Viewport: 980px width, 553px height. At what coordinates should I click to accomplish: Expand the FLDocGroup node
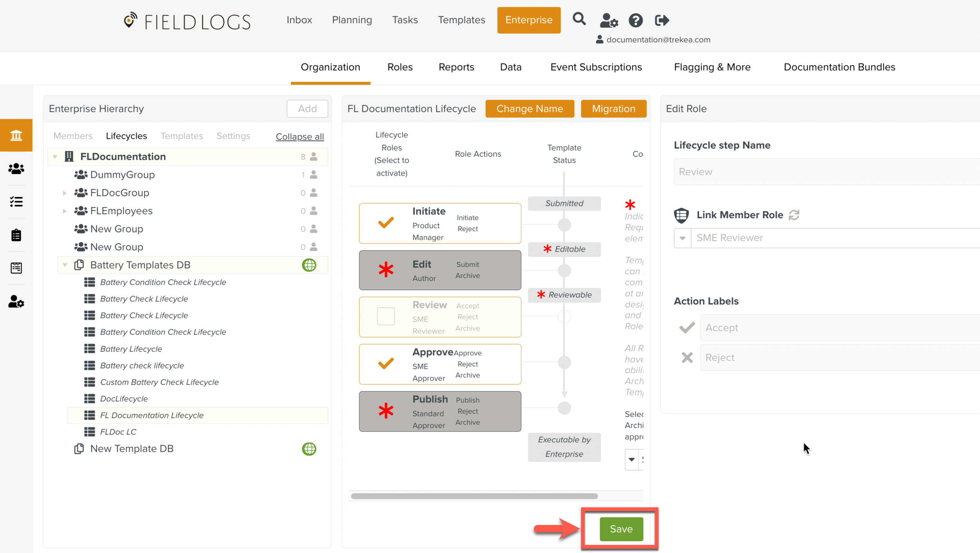click(x=65, y=193)
